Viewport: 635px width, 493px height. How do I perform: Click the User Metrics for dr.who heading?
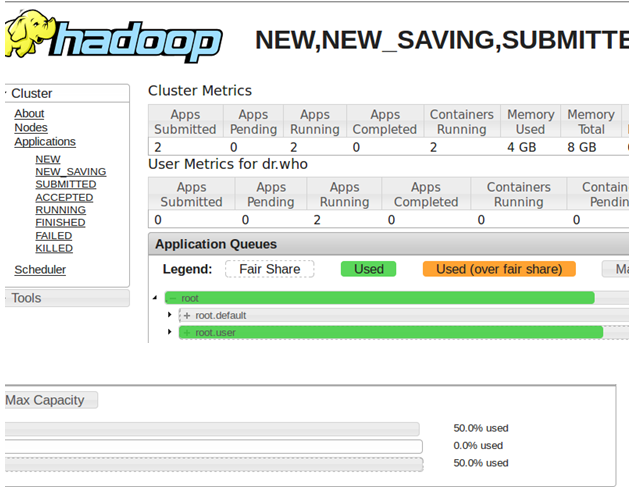coord(228,164)
